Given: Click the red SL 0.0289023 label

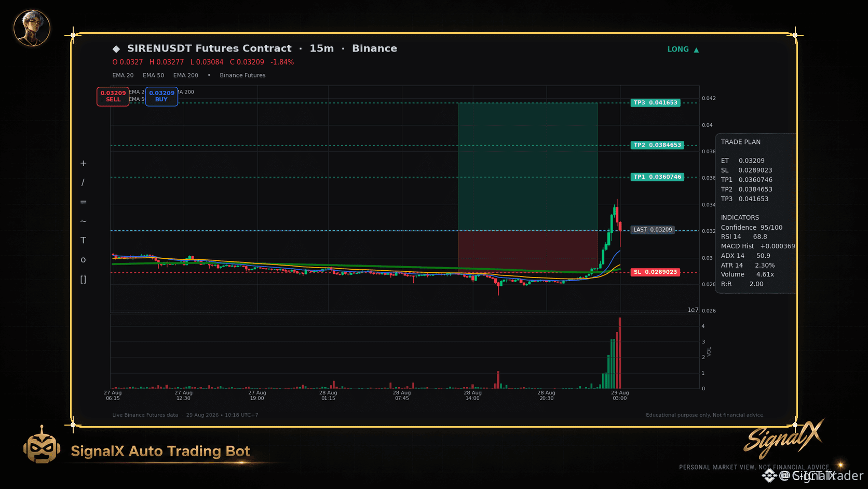Looking at the screenshot, I should [656, 272].
